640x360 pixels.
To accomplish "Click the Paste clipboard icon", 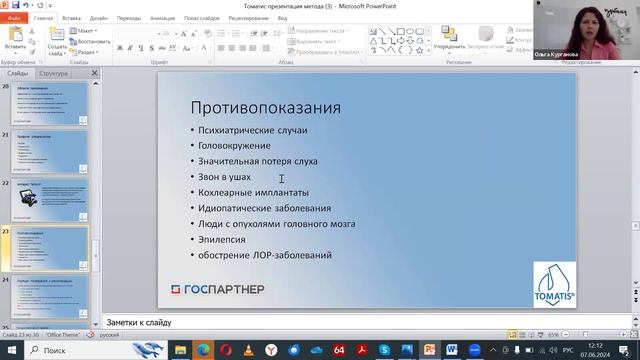I will pos(15,34).
